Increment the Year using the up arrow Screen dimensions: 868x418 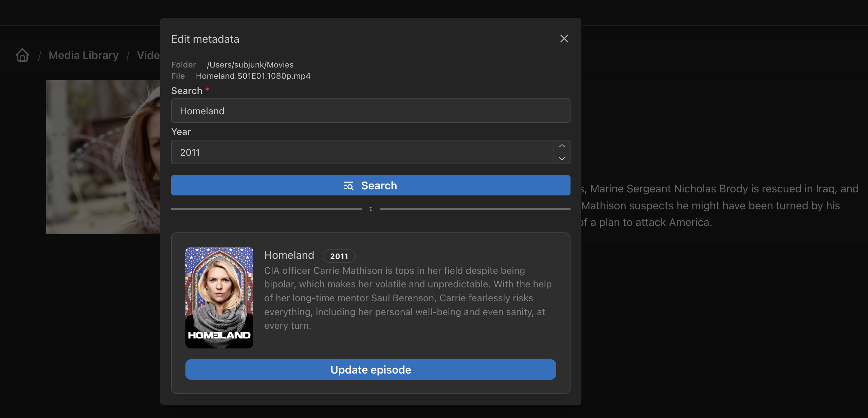click(561, 146)
